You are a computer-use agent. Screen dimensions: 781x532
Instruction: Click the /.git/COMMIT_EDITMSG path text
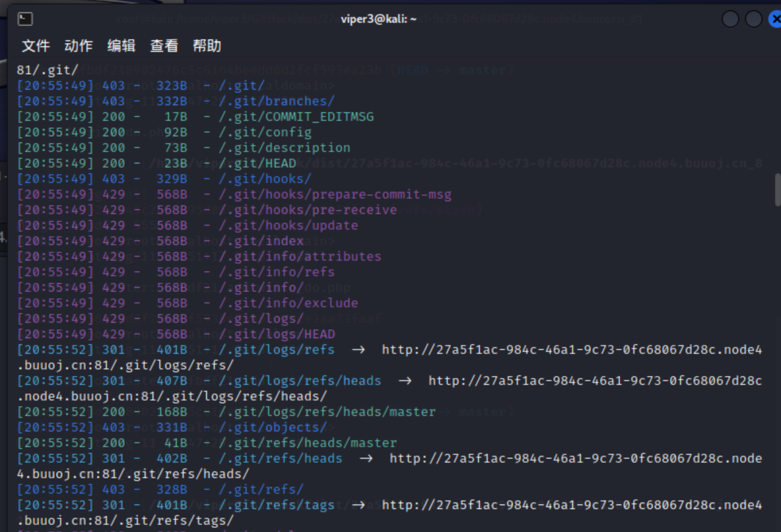pyautogui.click(x=296, y=117)
